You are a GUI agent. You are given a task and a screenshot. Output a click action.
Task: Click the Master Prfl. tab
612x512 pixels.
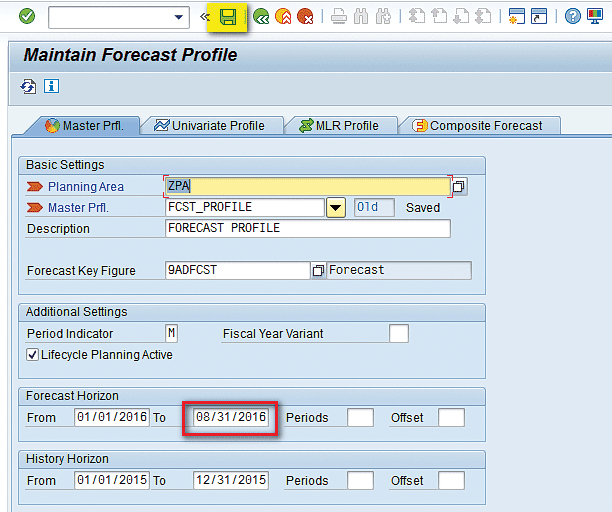click(x=85, y=126)
